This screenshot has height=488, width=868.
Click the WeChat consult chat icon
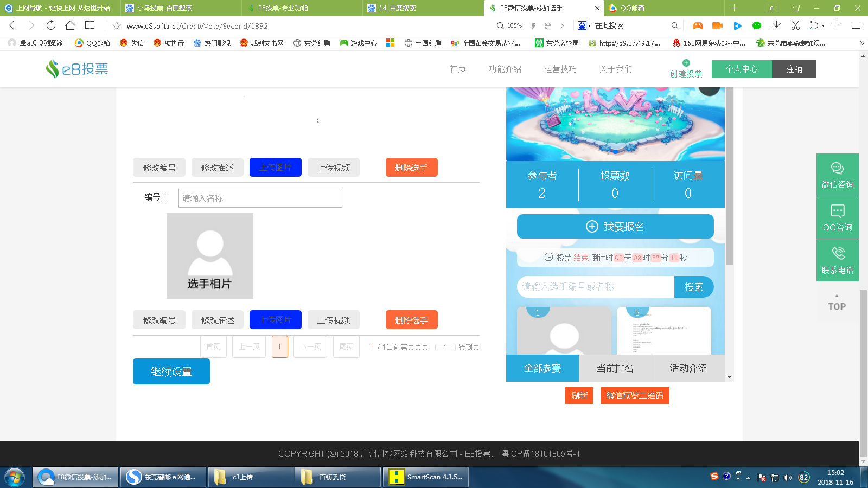pyautogui.click(x=837, y=169)
